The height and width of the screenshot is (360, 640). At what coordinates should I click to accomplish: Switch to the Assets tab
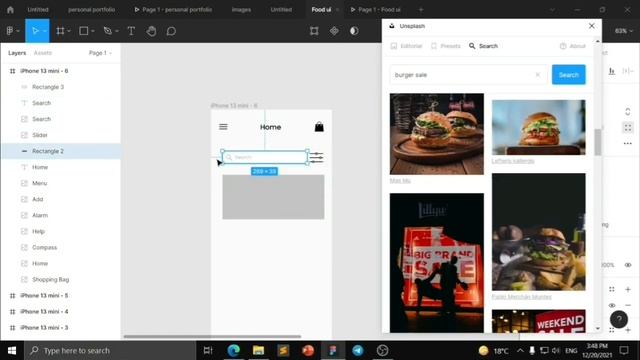(43, 53)
